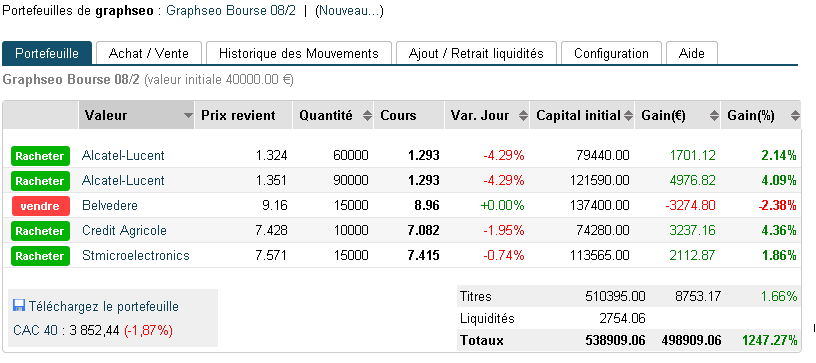
Task: Click Racheter for Credit Agricole
Action: [40, 231]
